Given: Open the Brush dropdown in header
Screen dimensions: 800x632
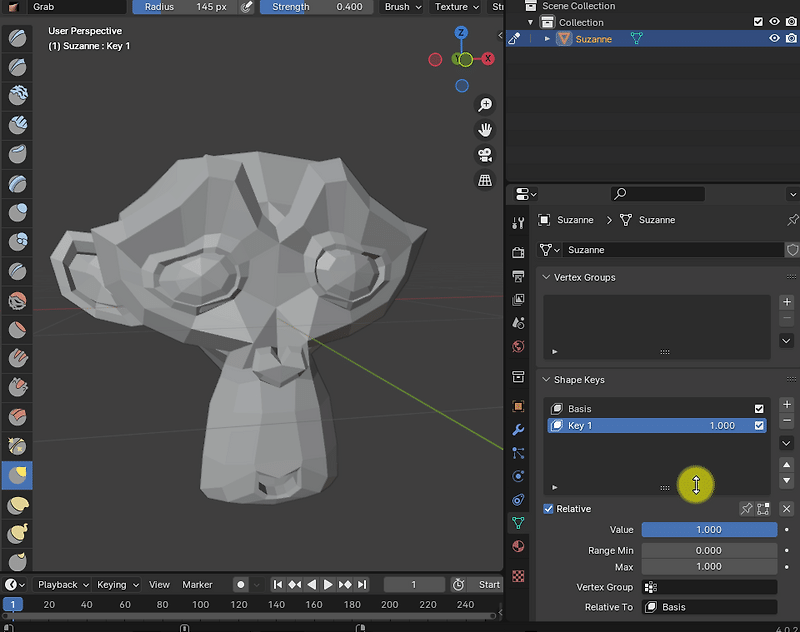Looking at the screenshot, I should [400, 7].
